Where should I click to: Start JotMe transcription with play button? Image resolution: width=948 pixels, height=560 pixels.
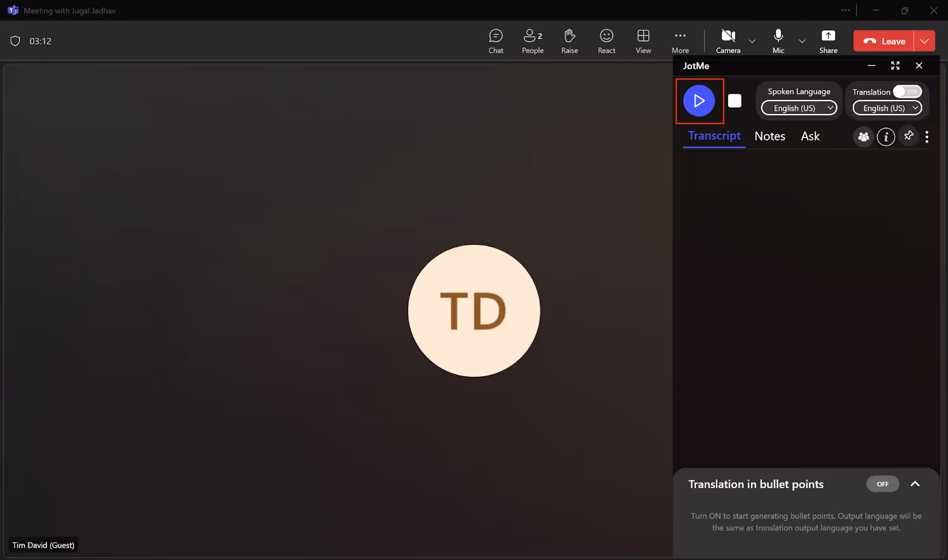699,101
